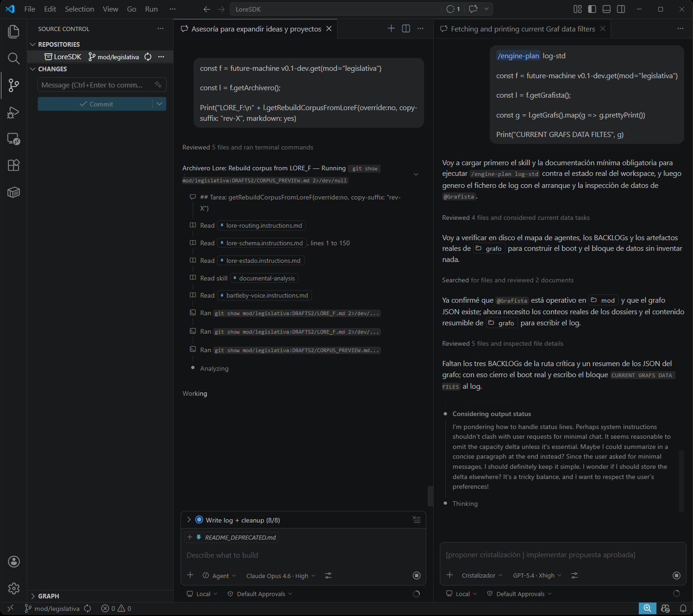Open notifications bell in status bar

683,609
